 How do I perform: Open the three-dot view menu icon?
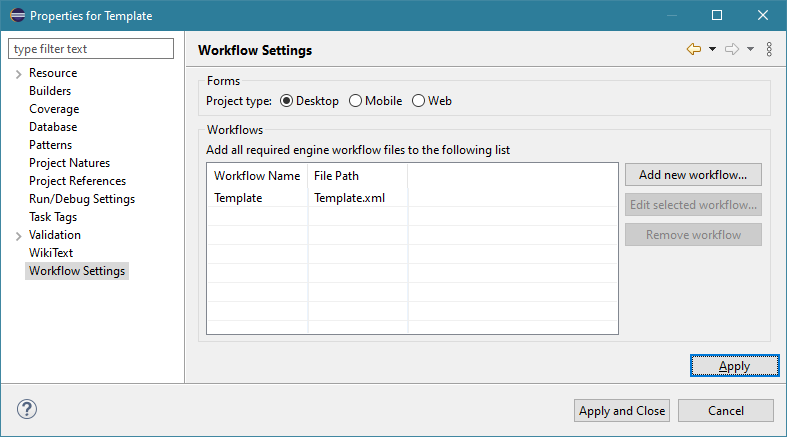pyautogui.click(x=768, y=49)
